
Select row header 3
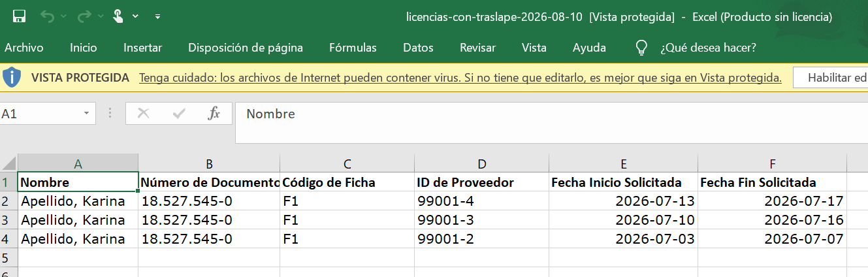pyautogui.click(x=8, y=220)
